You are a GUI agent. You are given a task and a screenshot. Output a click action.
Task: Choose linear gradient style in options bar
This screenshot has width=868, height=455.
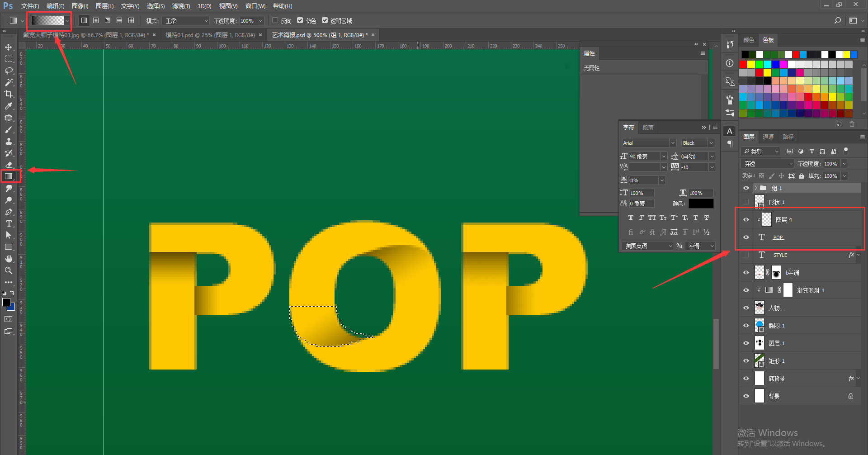click(x=84, y=20)
